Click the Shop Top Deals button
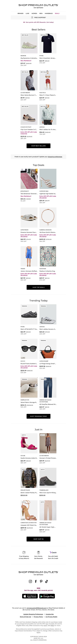 pyautogui.click(x=38, y=287)
